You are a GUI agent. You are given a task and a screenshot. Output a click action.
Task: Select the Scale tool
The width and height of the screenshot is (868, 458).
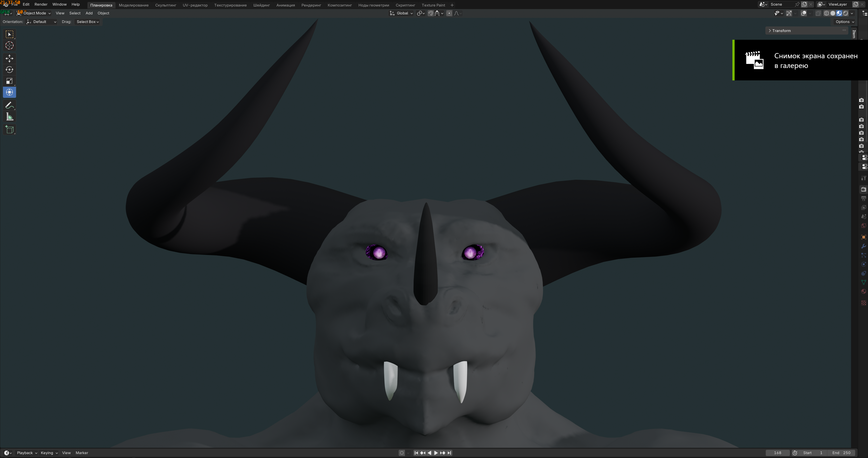pos(9,81)
